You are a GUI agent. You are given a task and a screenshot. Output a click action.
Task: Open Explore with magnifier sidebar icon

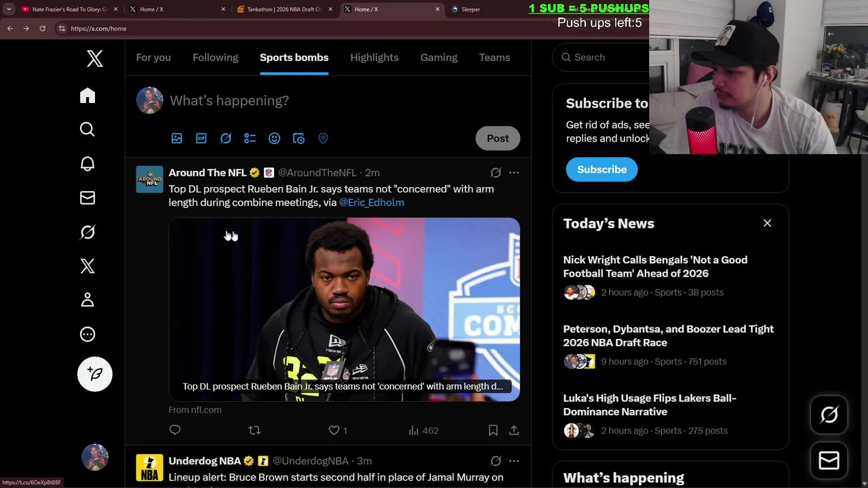pyautogui.click(x=87, y=129)
